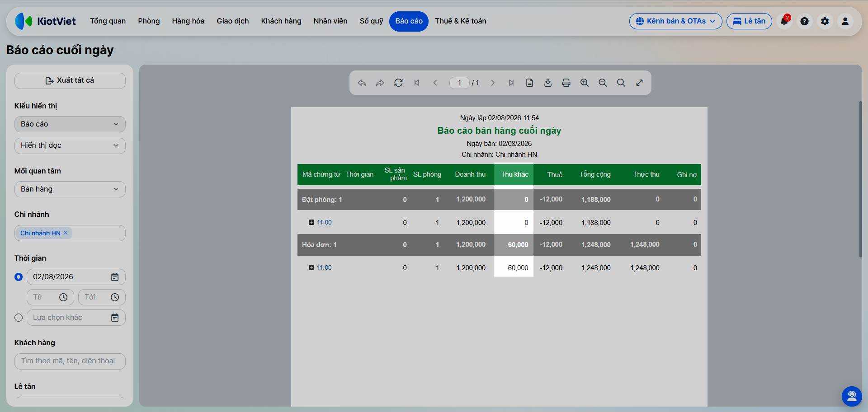Open the Bán hàng concern dropdown

pyautogui.click(x=70, y=189)
